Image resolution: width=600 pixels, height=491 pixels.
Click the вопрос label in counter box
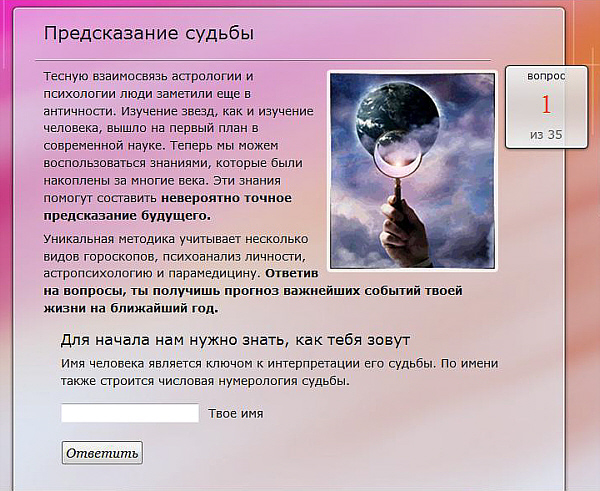pos(546,76)
